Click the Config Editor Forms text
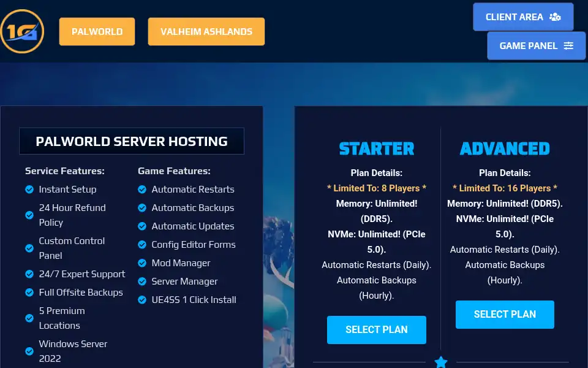This screenshot has height=368, width=588. click(194, 245)
